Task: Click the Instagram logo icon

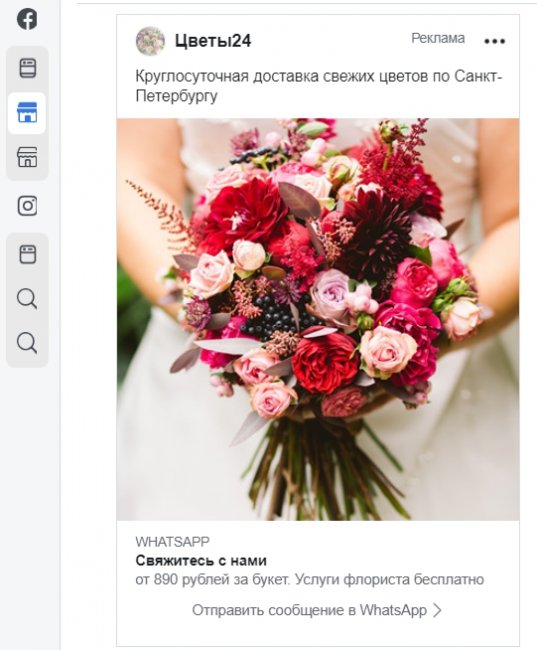Action: click(x=27, y=206)
